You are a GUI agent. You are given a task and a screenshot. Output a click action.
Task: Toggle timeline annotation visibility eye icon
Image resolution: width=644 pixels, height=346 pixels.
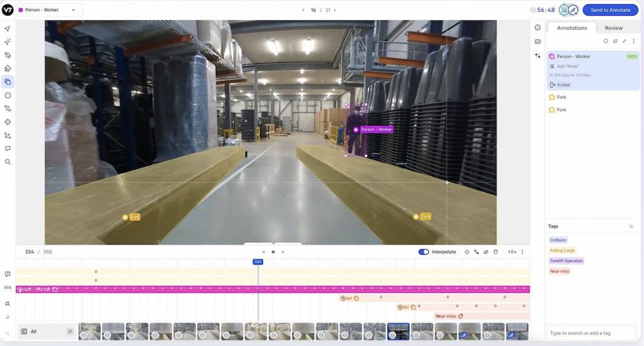486,252
